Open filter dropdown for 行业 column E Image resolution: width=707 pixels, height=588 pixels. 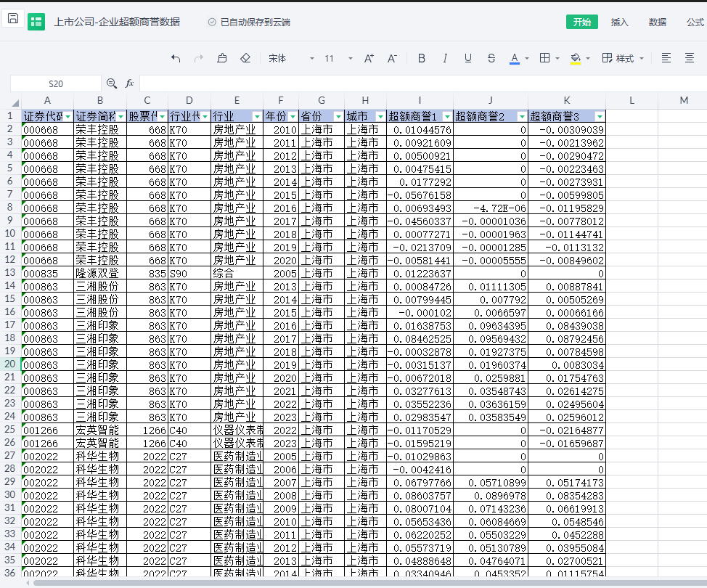(257, 117)
